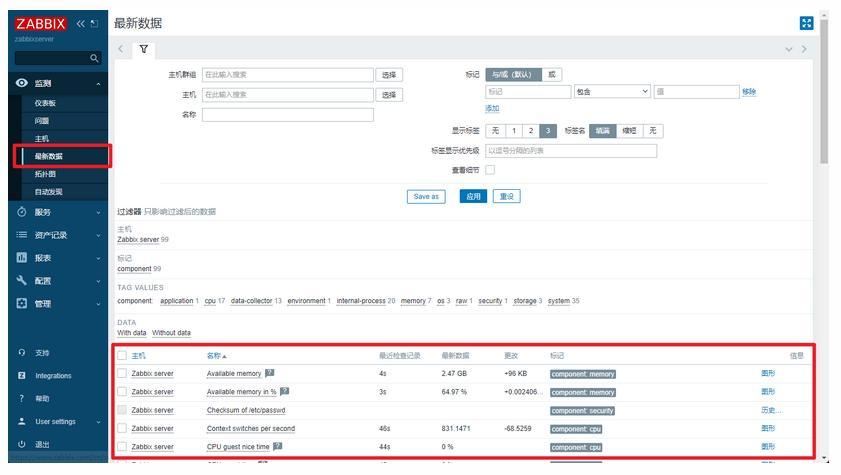
Task: Expand the 报表 menu section
Action: [x=98, y=258]
